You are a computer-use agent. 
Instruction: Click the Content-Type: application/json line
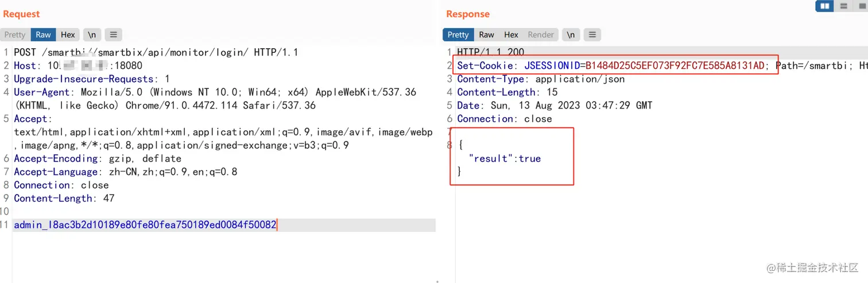[541, 79]
